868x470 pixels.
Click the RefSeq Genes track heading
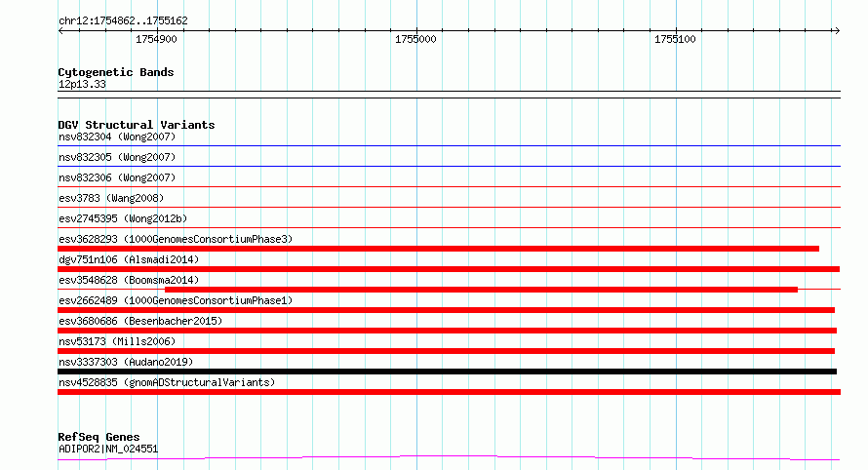[99, 438]
